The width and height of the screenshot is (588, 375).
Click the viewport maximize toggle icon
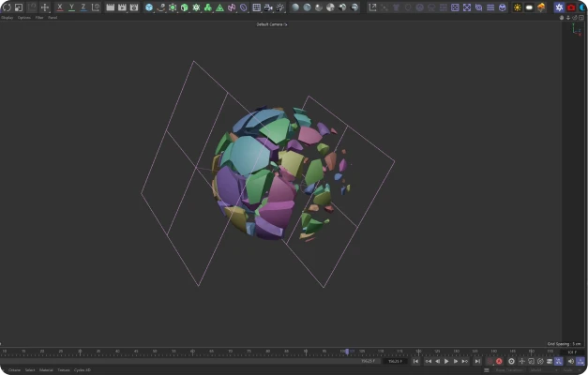tap(581, 18)
